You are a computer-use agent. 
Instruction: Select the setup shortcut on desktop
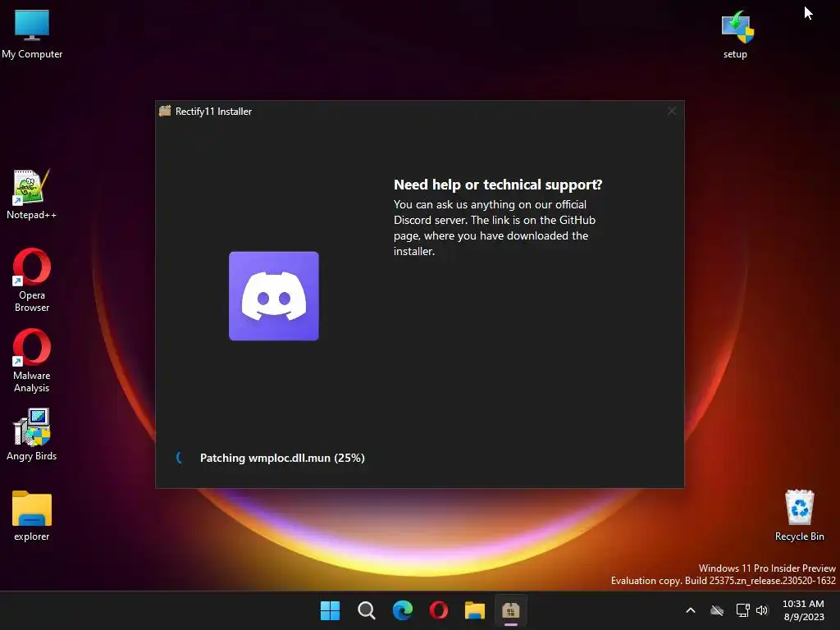(x=736, y=34)
